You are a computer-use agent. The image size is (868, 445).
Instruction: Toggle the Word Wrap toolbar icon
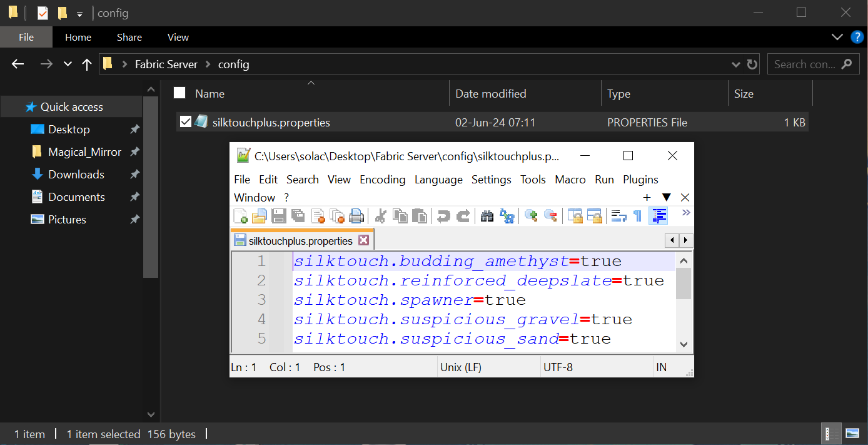pos(618,216)
